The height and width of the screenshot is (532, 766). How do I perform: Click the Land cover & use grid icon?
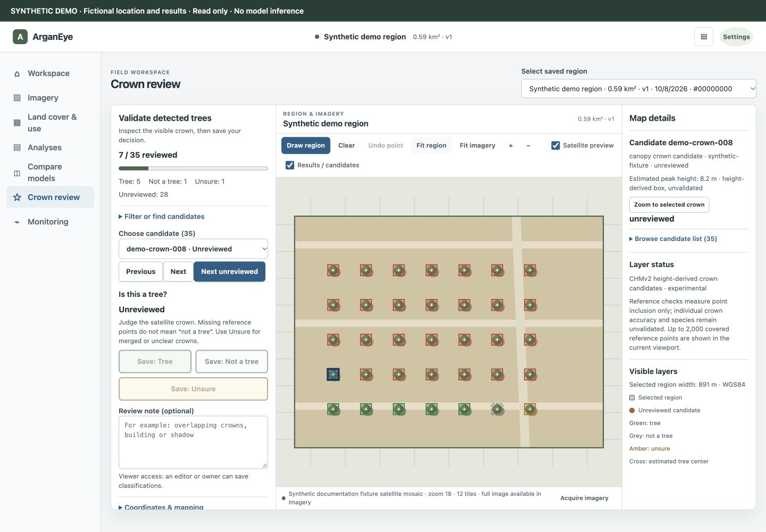point(17,122)
